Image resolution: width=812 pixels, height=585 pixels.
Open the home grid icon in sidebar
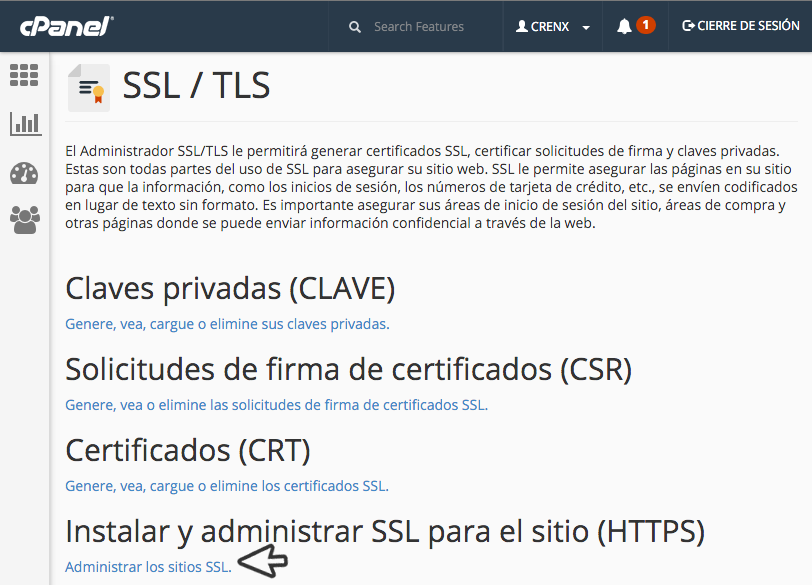(24, 75)
